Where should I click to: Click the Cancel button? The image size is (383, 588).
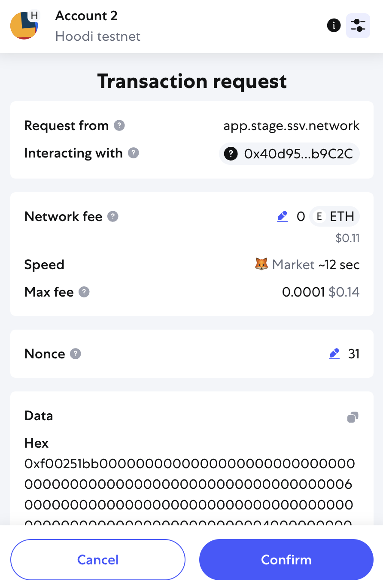pos(98,560)
